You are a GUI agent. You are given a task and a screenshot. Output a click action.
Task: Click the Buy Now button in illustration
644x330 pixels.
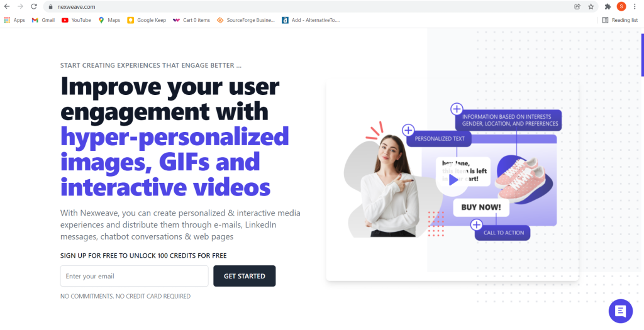tap(480, 207)
